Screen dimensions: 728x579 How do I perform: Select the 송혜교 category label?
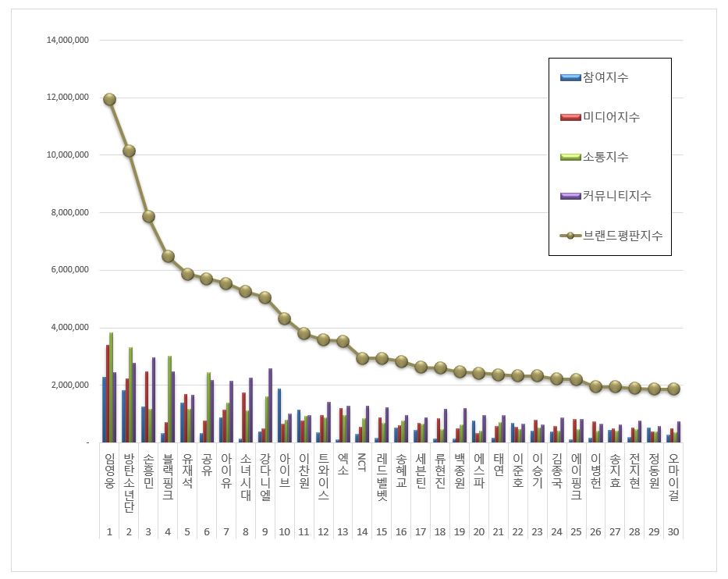point(402,471)
